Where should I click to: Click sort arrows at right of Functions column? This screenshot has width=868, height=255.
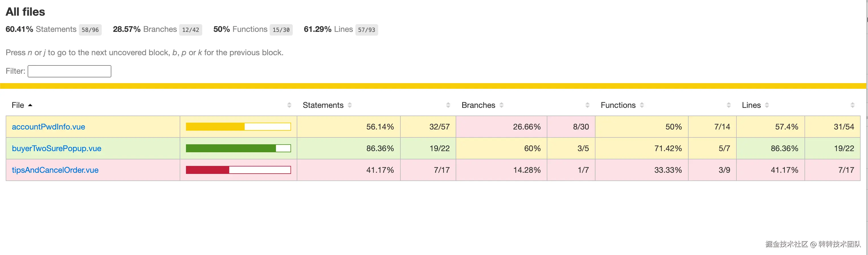pyautogui.click(x=729, y=105)
